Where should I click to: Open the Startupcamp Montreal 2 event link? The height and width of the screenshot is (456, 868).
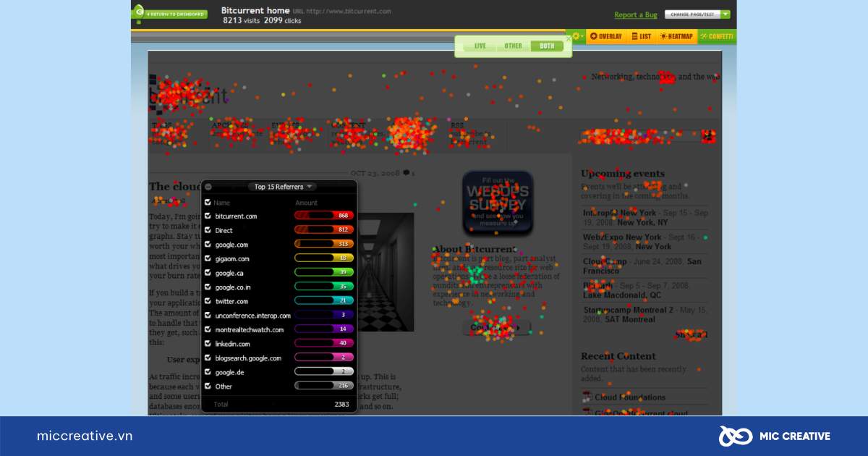(629, 310)
